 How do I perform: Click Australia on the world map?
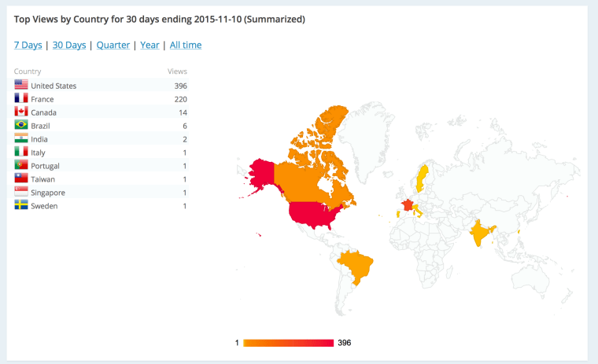[x=530, y=279]
